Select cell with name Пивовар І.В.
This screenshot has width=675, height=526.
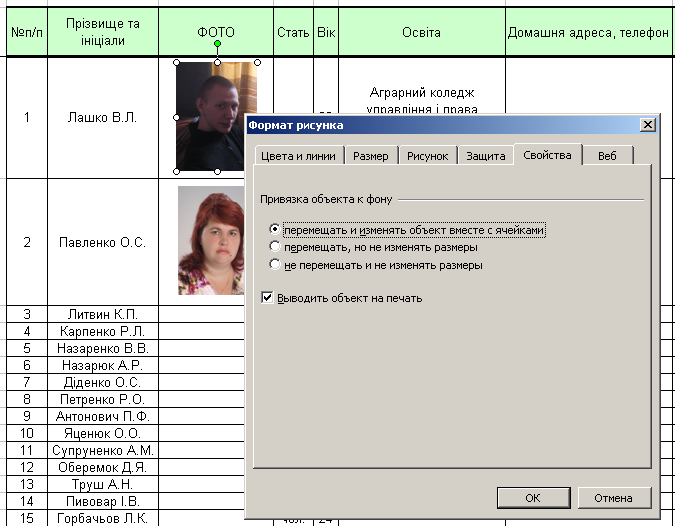(x=103, y=501)
